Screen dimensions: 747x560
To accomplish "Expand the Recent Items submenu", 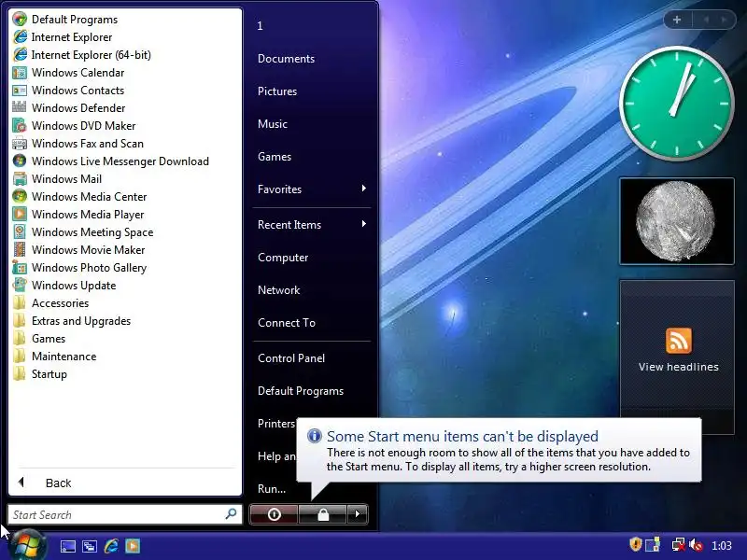I will [x=312, y=225].
